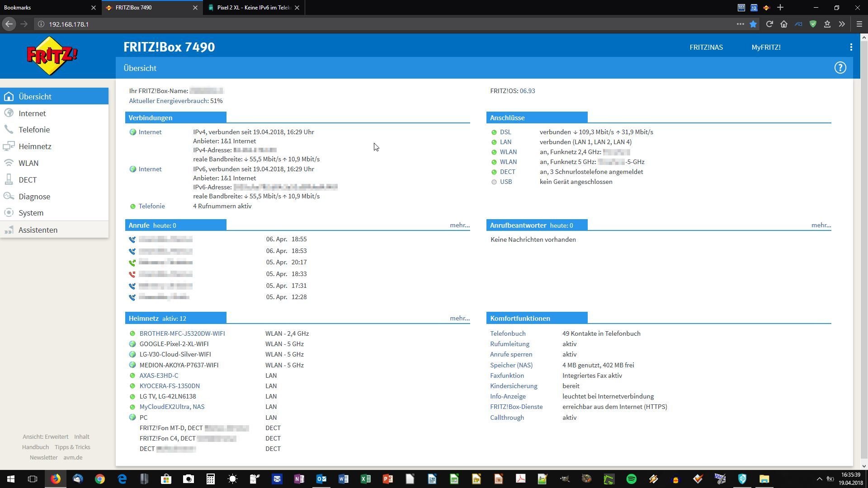Open Spotify from the taskbar
The image size is (868, 488).
pyautogui.click(x=631, y=479)
